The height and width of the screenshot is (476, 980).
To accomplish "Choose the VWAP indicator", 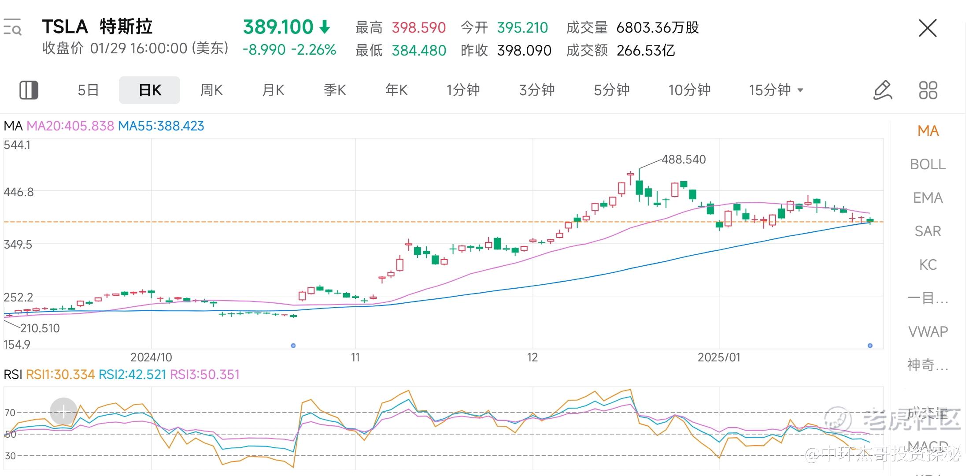I will tap(928, 331).
